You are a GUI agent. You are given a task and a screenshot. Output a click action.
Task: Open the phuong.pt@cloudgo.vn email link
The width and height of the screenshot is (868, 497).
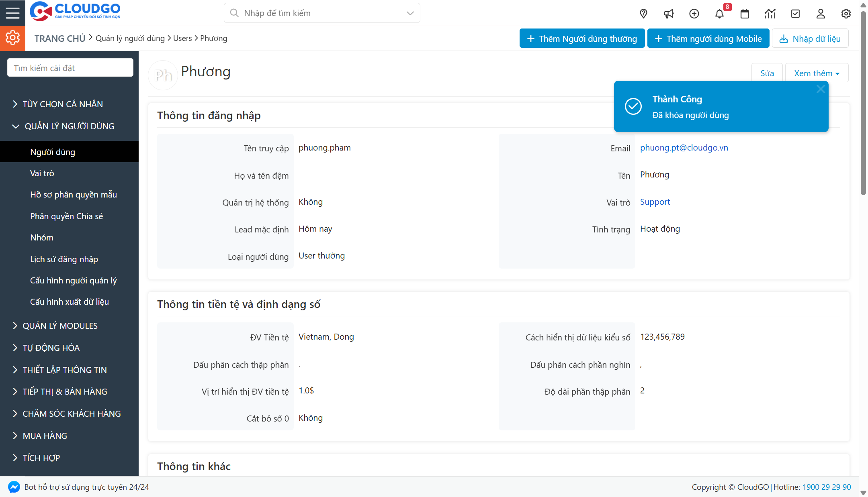click(684, 147)
